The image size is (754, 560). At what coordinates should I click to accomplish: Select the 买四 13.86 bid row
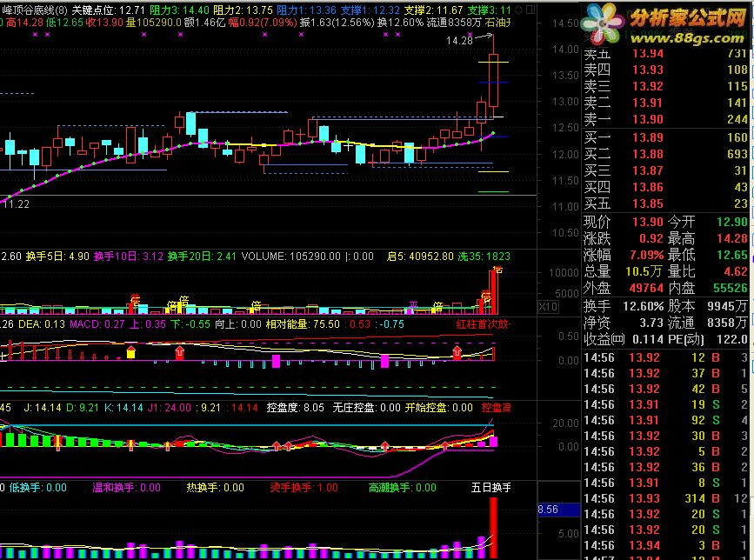click(665, 187)
